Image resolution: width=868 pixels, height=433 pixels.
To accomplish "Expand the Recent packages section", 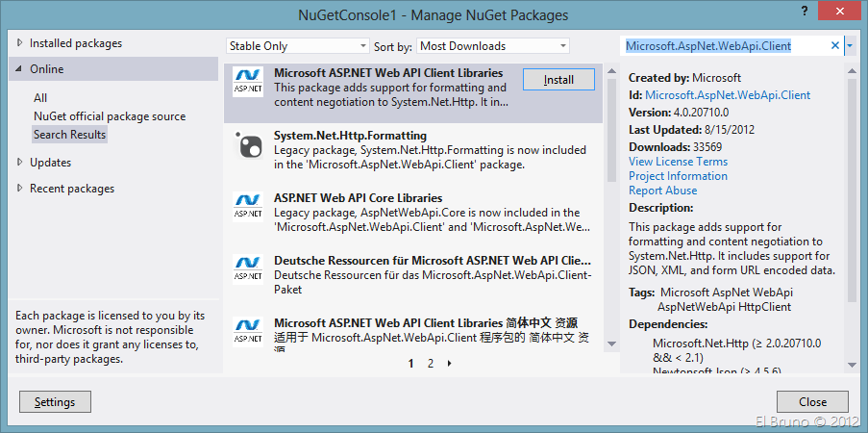I will (21, 189).
